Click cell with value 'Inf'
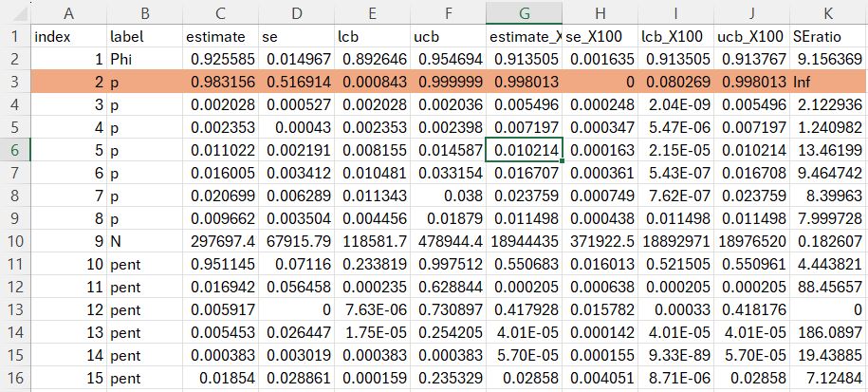The height and width of the screenshot is (392, 868). point(829,83)
